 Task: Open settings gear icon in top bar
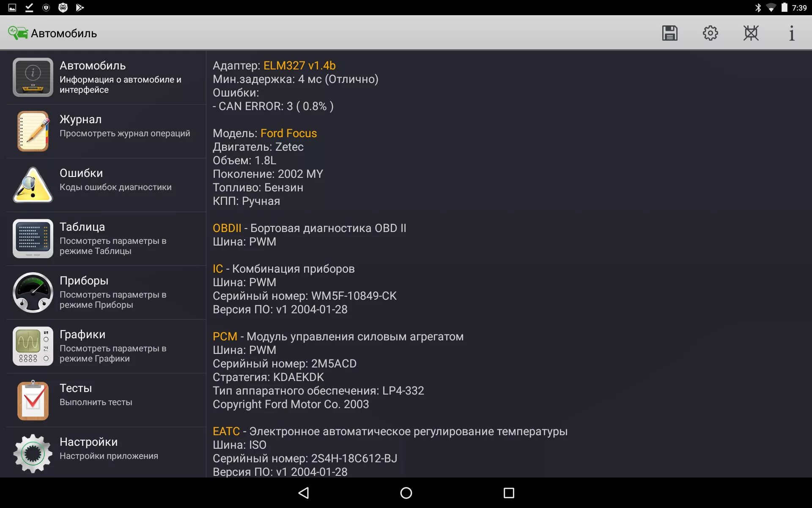pos(710,33)
